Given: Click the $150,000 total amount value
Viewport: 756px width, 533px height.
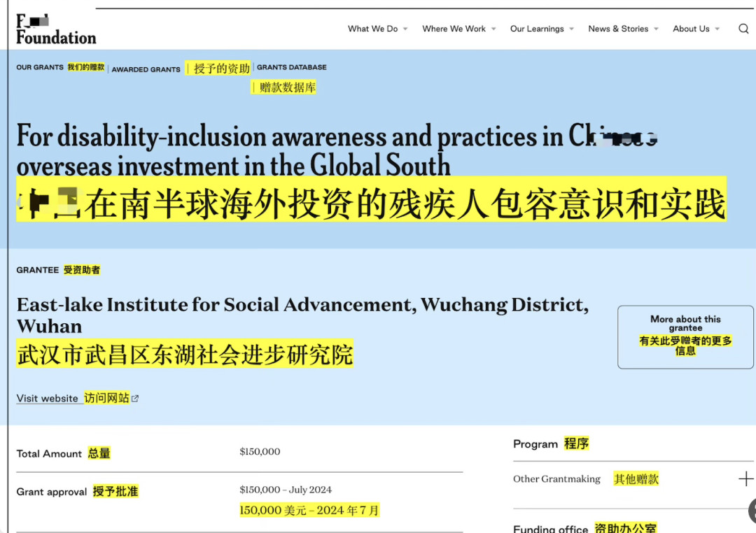Looking at the screenshot, I should coord(260,452).
